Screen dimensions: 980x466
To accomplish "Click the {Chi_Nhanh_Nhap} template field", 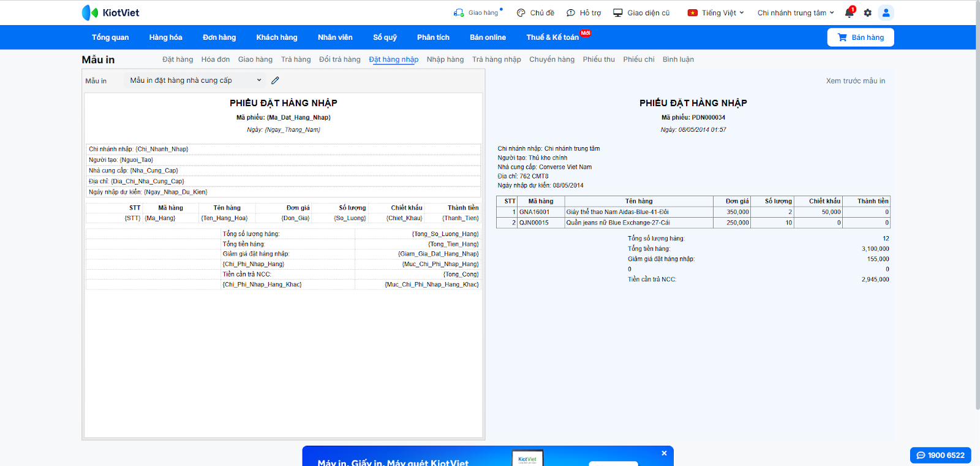I will [162, 149].
